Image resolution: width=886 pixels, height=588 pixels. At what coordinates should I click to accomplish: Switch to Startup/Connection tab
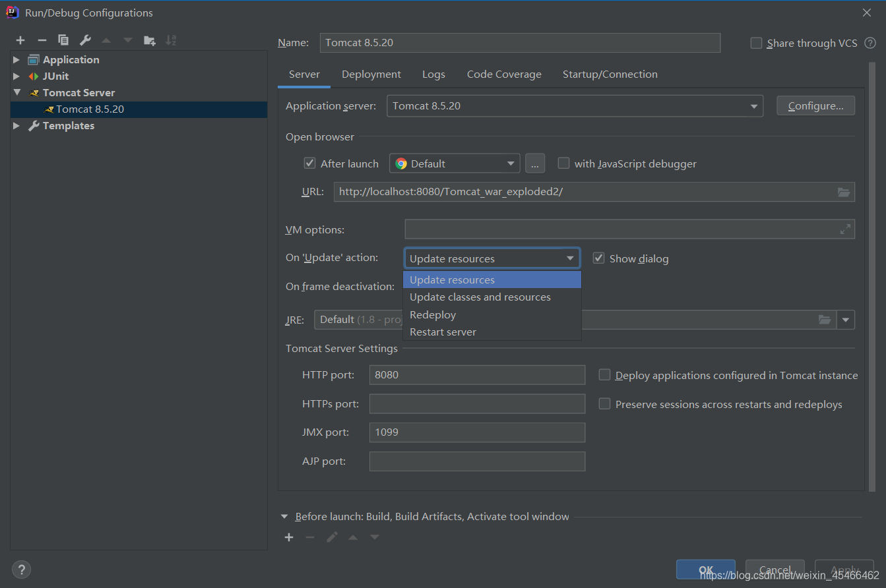click(x=610, y=74)
